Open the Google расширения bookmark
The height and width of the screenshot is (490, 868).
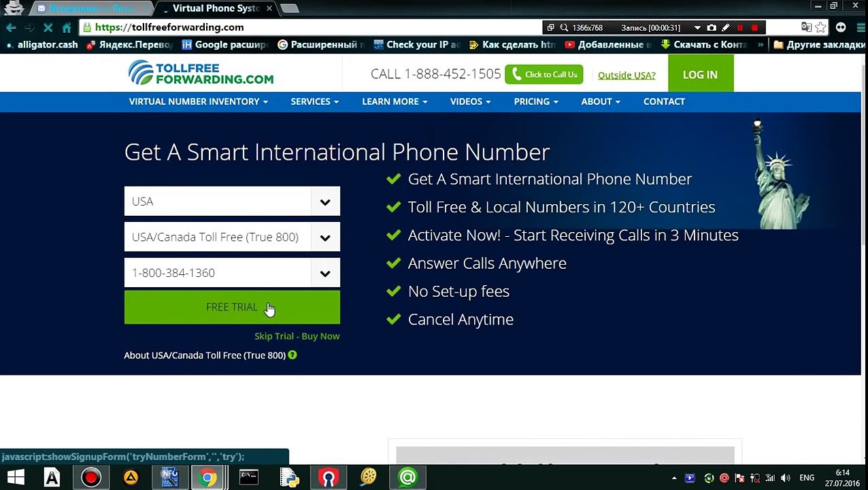coord(225,44)
